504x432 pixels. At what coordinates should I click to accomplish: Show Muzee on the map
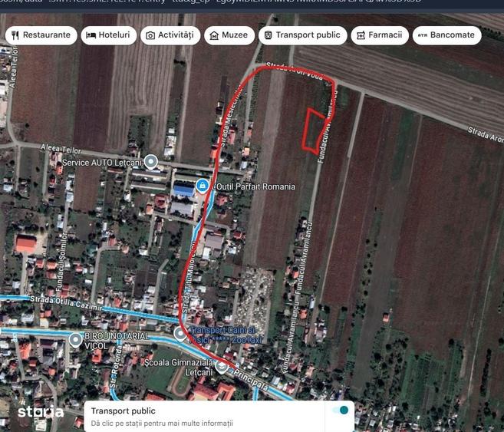pyautogui.click(x=229, y=35)
